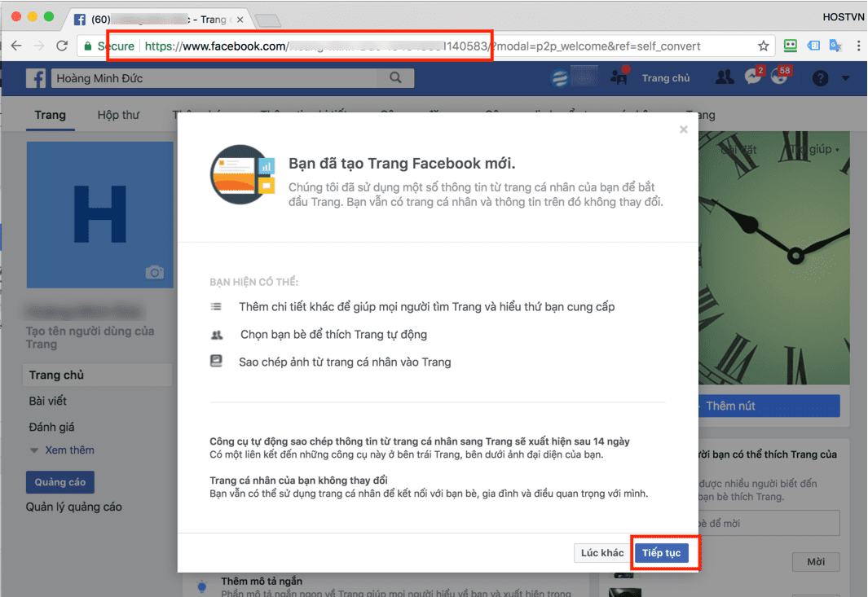This screenshot has width=868, height=597.
Task: Open Chrome three-dot menu
Action: click(858, 46)
